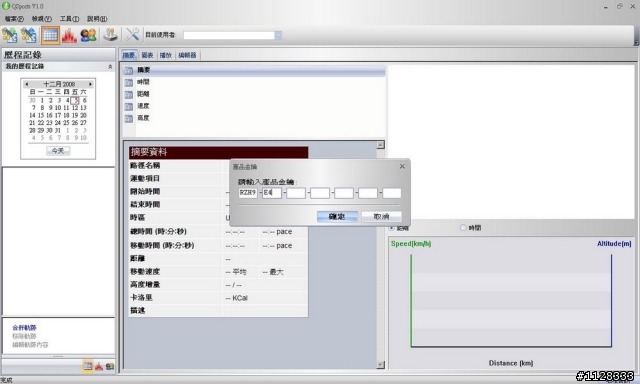Image resolution: width=640 pixels, height=384 pixels.
Task: Click the device stamp toolbar icon
Action: [110, 35]
